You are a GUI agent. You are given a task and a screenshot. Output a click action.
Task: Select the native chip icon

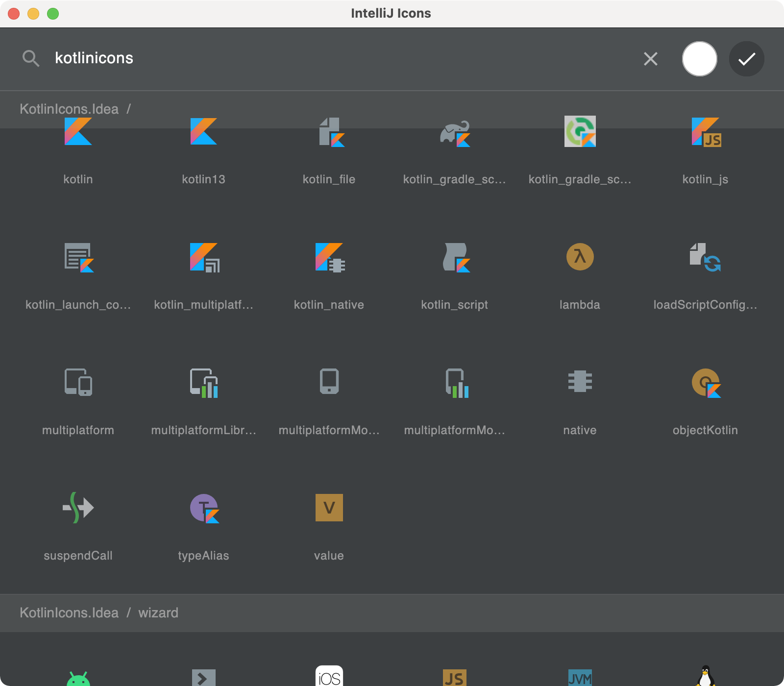coord(580,381)
